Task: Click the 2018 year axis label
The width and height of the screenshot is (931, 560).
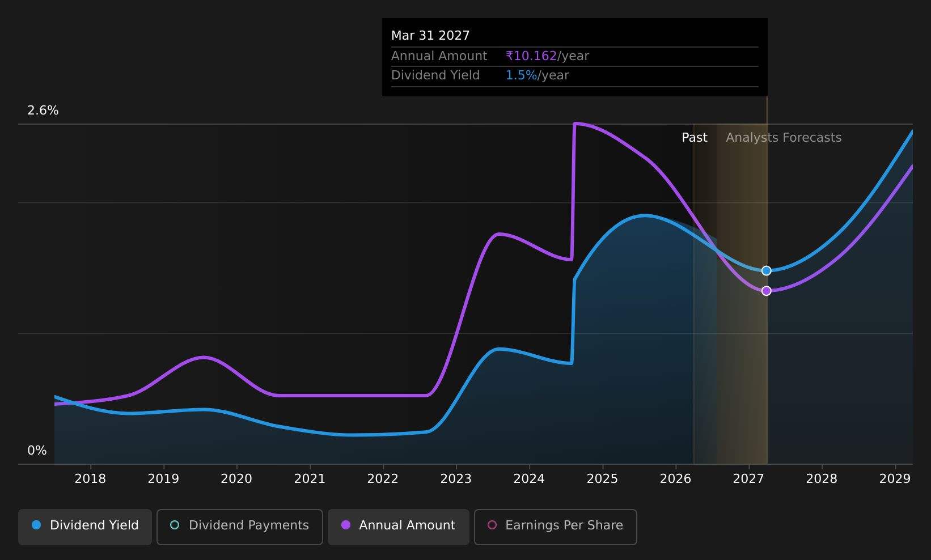Action: [90, 479]
